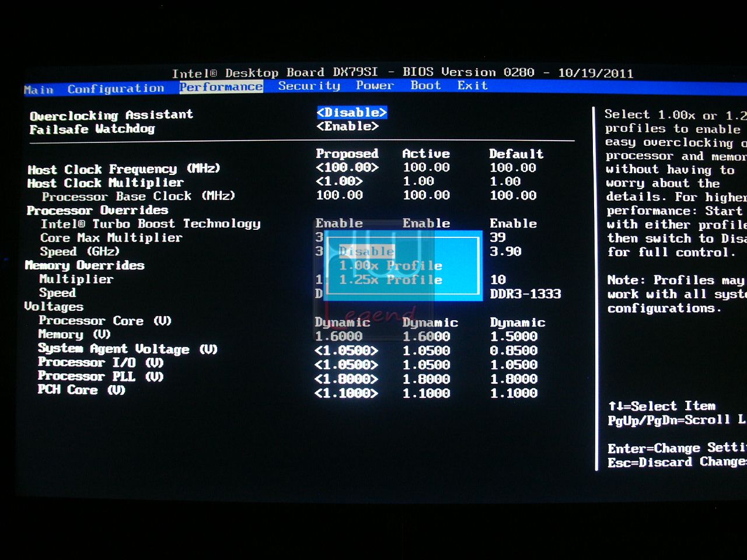Click the Processor Overrides heading
747x560 pixels.
[x=97, y=210]
